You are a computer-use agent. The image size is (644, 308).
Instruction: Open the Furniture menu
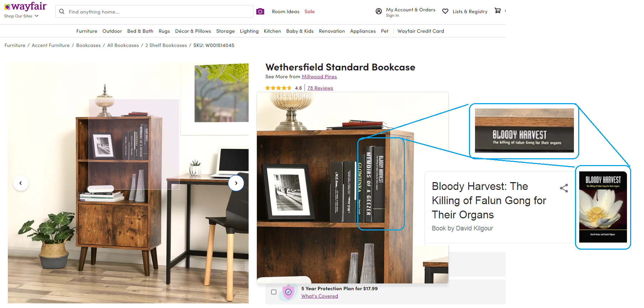[x=87, y=31]
